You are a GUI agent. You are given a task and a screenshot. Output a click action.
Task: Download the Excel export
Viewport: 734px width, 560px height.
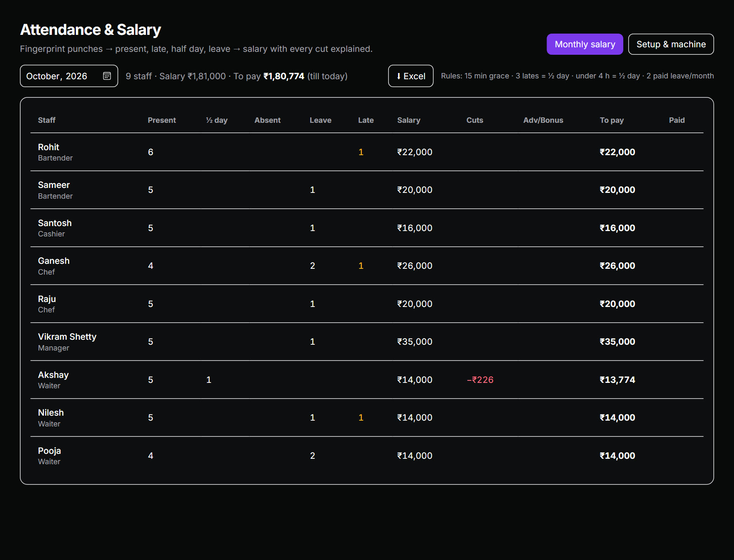tap(411, 76)
